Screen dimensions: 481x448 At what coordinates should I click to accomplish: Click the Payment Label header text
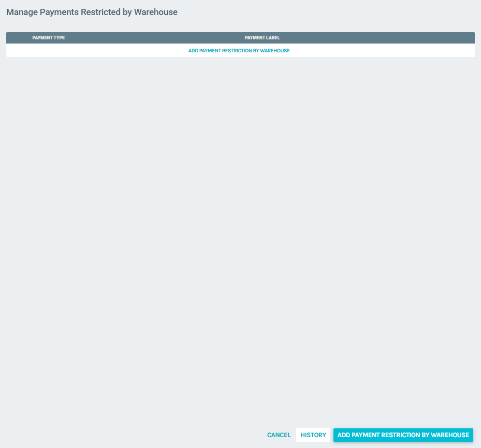coord(262,38)
